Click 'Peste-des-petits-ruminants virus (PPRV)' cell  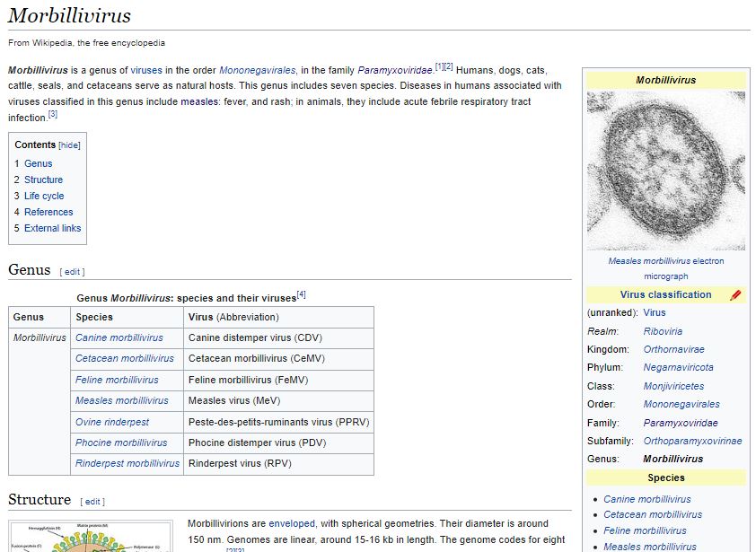click(x=278, y=423)
